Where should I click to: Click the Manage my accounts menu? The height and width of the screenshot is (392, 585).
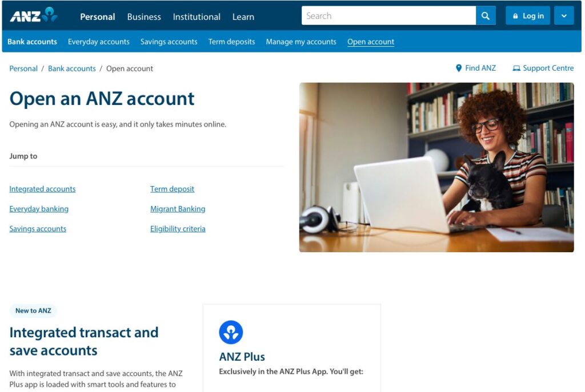tap(300, 42)
